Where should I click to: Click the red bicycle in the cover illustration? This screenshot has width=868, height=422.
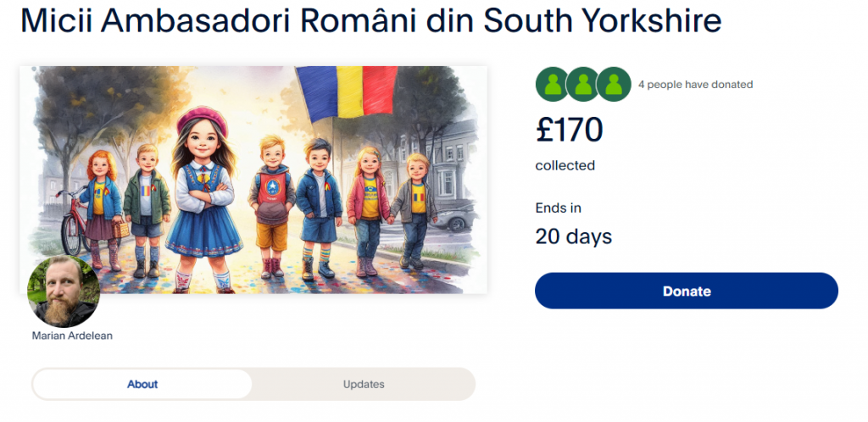(x=74, y=220)
